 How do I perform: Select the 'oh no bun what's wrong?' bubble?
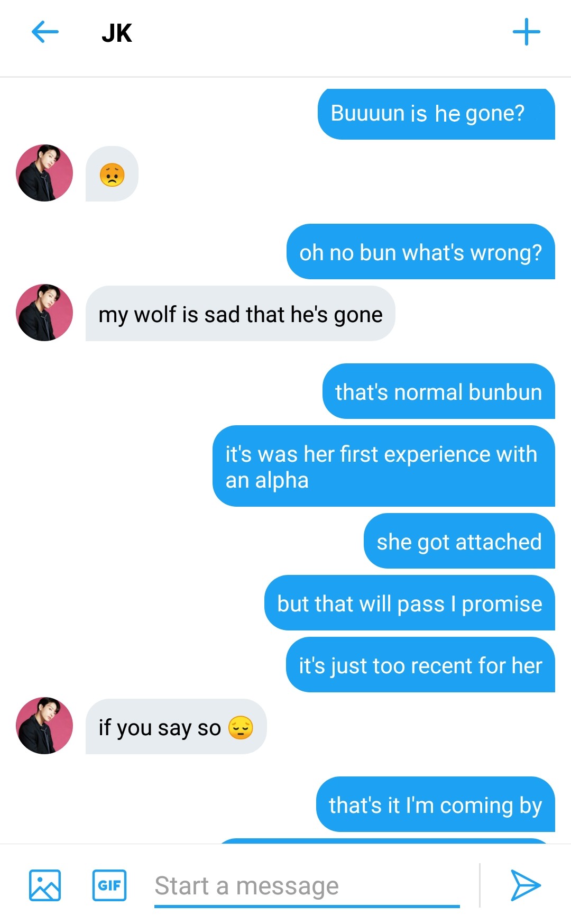pyautogui.click(x=421, y=252)
